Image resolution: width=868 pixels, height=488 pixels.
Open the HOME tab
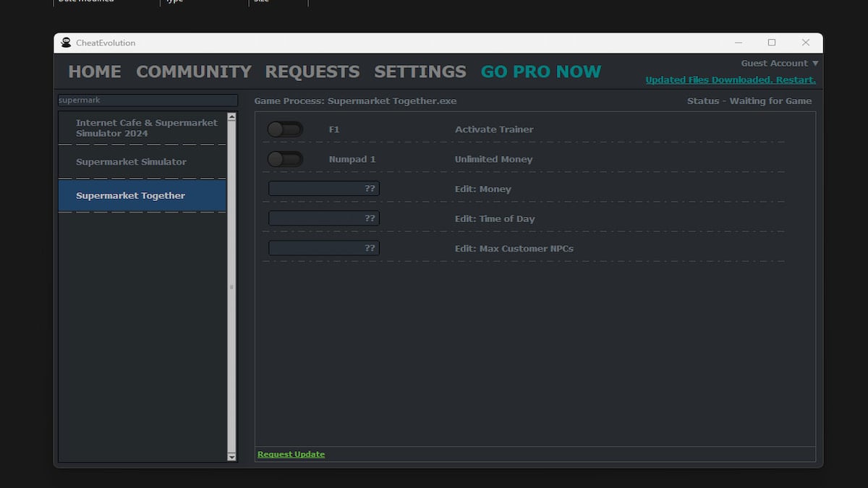(95, 72)
